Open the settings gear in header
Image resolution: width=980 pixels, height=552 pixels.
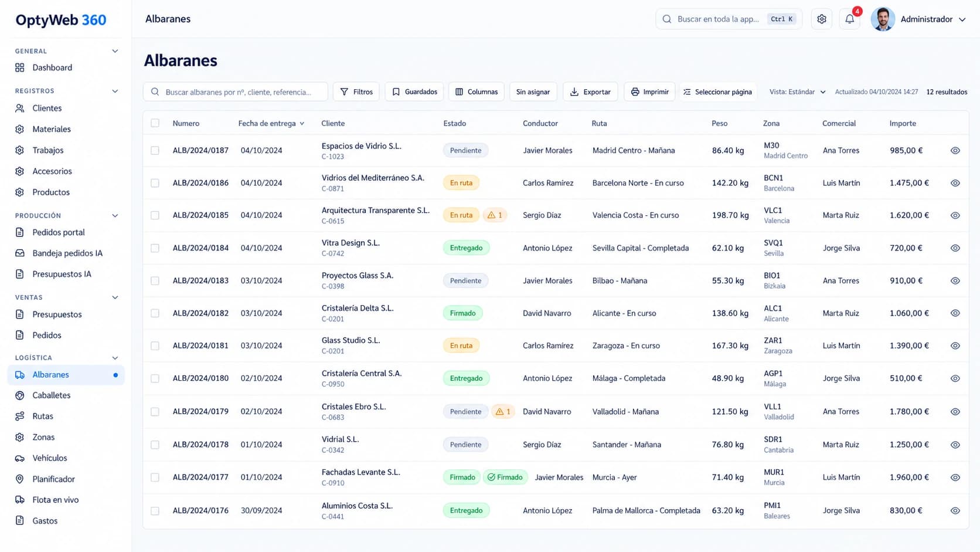[822, 19]
